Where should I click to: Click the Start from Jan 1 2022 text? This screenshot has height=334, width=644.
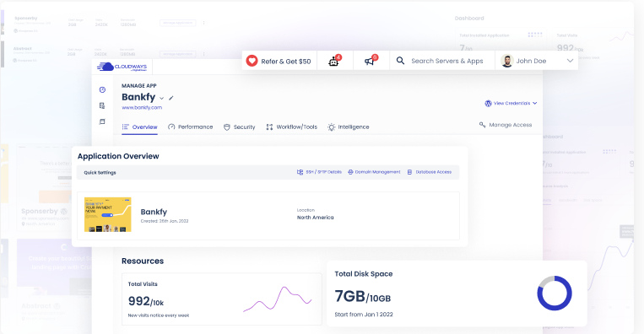click(364, 315)
